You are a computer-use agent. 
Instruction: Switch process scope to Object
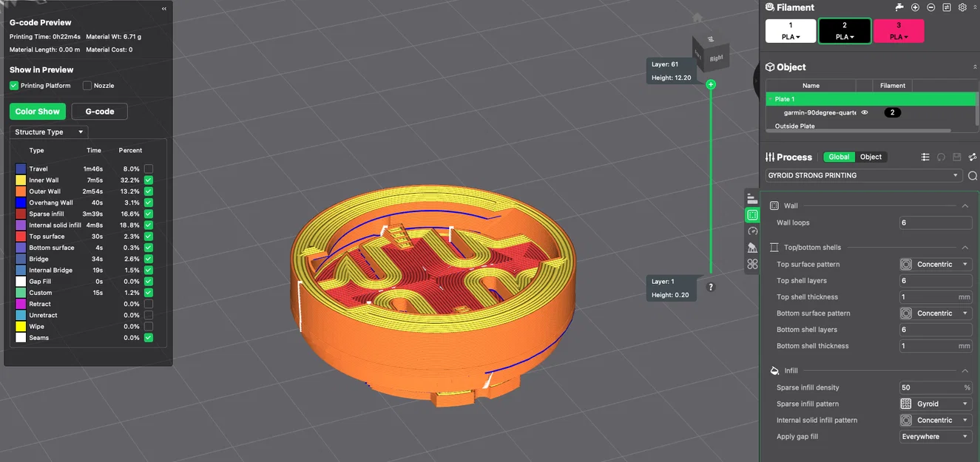[871, 157]
